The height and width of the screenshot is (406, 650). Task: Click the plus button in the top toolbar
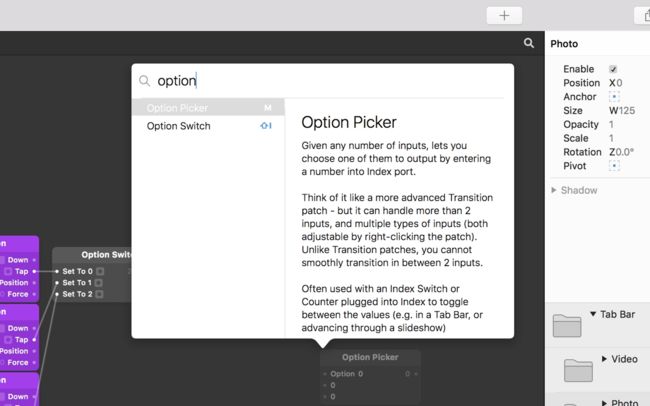pos(504,16)
